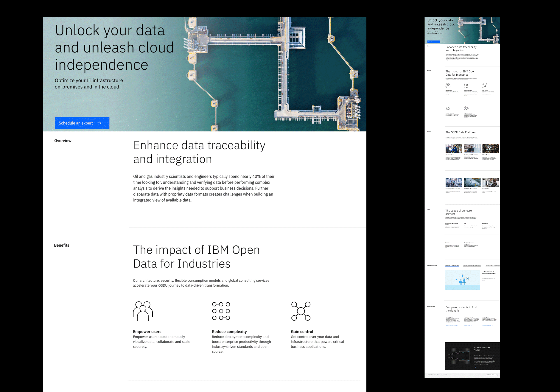Click the arrow icon beside the Explore energy link

coord(472,326)
